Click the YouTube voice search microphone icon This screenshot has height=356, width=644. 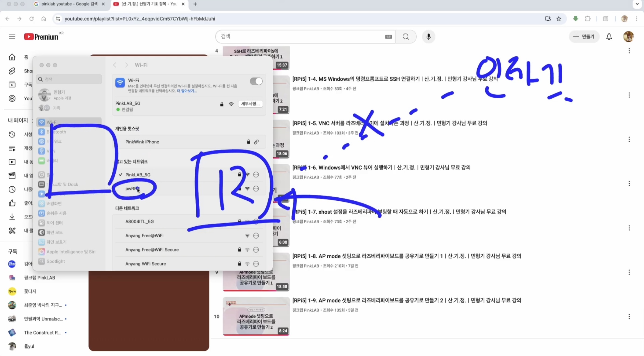[x=428, y=36]
